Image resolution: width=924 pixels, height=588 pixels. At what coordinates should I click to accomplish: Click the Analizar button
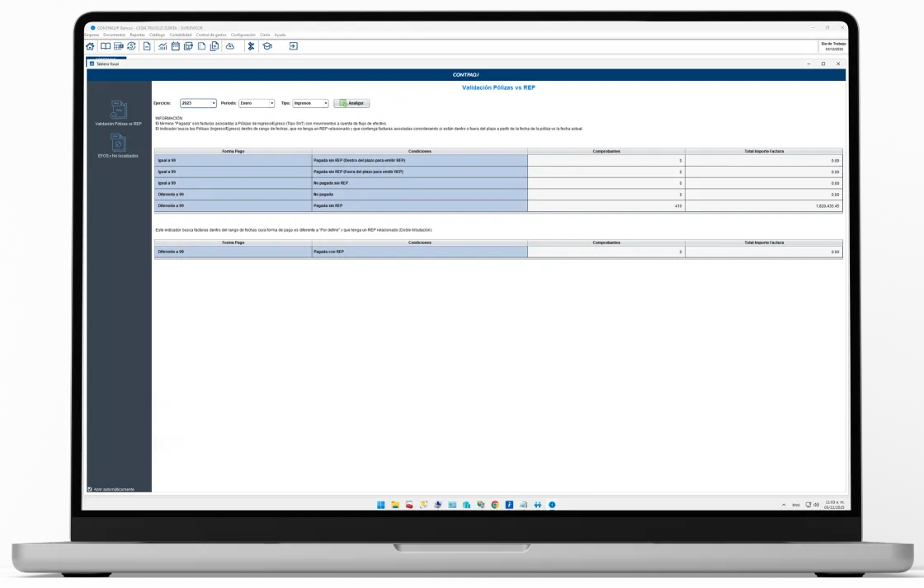pyautogui.click(x=351, y=103)
